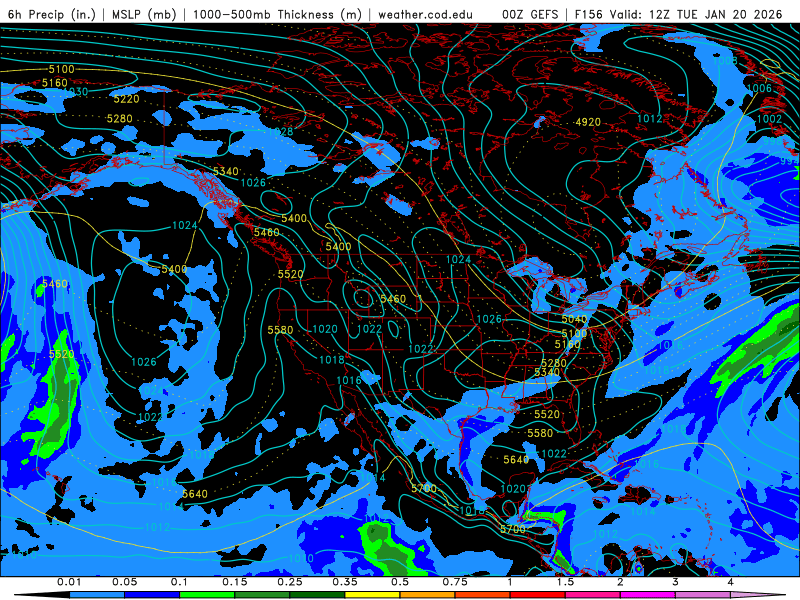
Task: Click the '1000-500mb Thickness (m)' header label
Action: (277, 14)
